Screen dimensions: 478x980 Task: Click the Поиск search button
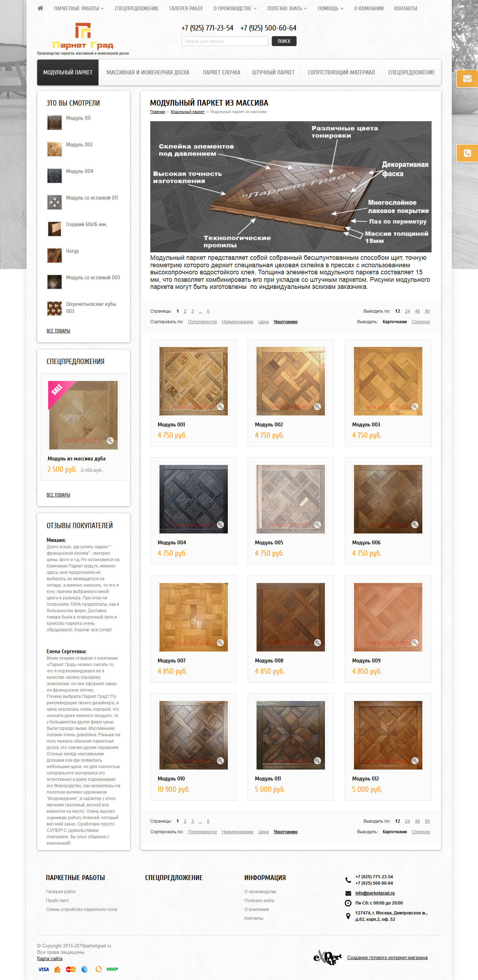(284, 41)
